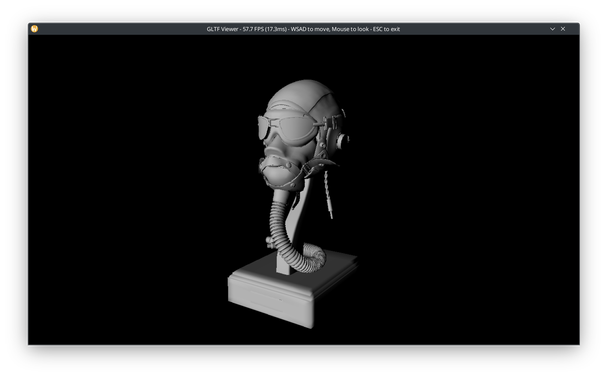
Task: Click the GLTF Viewer title bar text
Action: tap(303, 29)
